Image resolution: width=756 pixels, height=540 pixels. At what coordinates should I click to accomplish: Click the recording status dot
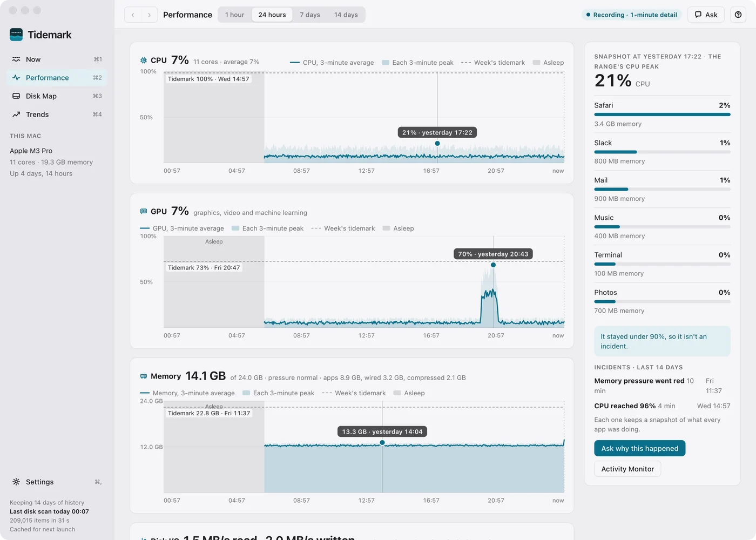click(588, 15)
